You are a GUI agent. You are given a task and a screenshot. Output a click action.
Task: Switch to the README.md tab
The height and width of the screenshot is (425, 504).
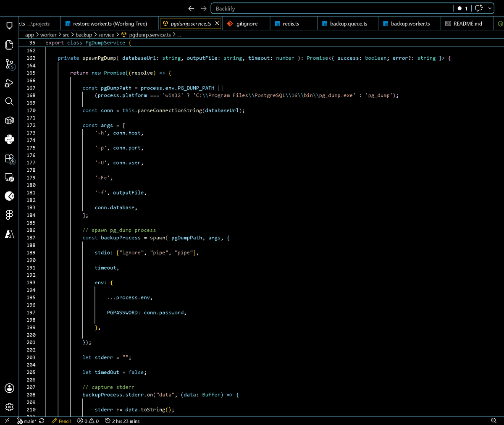[x=467, y=24]
